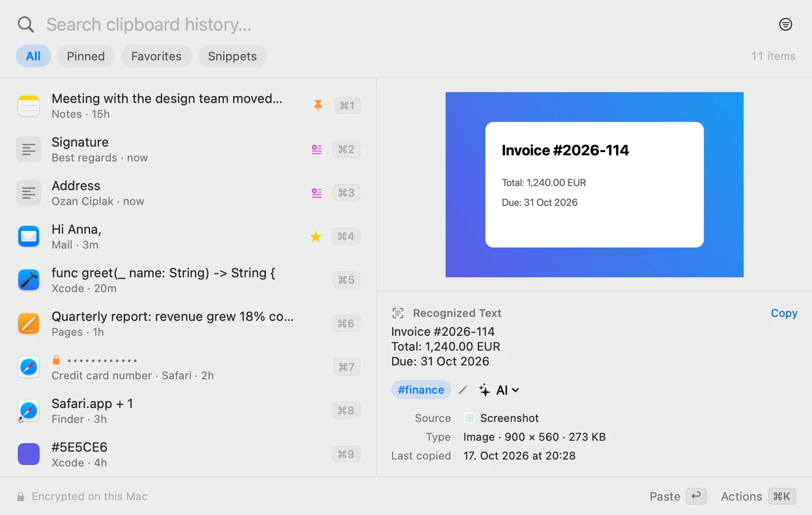This screenshot has height=515, width=812.
Task: Click the Address snippet text icon
Action: tap(29, 193)
